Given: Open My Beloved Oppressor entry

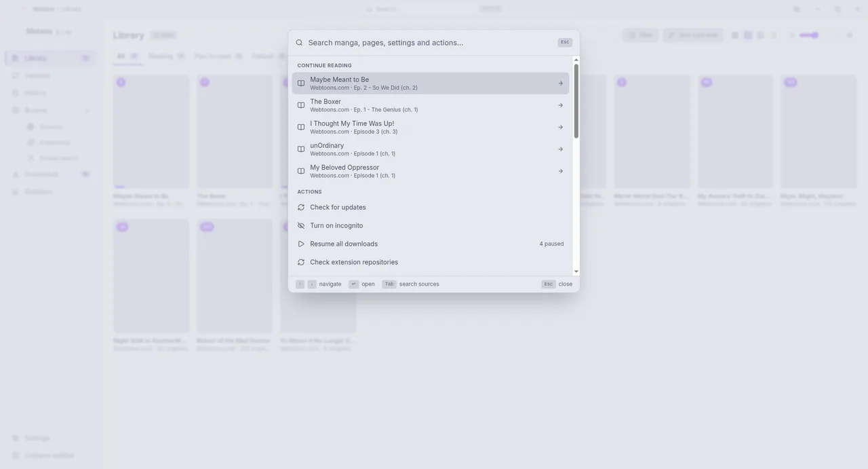Looking at the screenshot, I should (x=431, y=171).
